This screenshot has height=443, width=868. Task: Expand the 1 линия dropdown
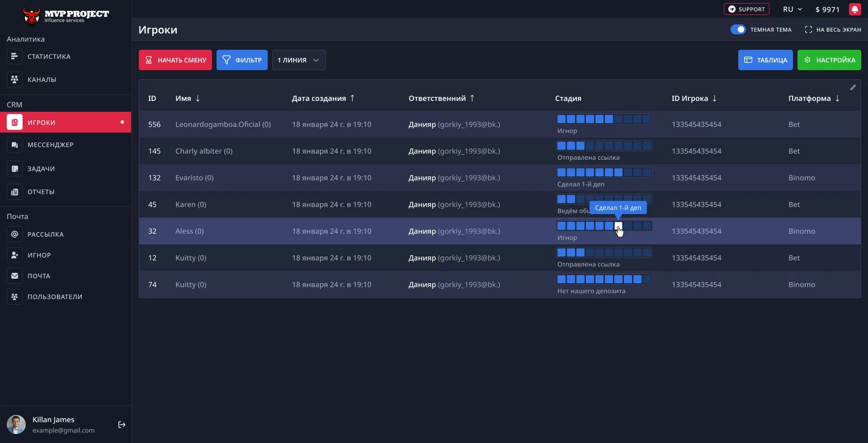[298, 60]
